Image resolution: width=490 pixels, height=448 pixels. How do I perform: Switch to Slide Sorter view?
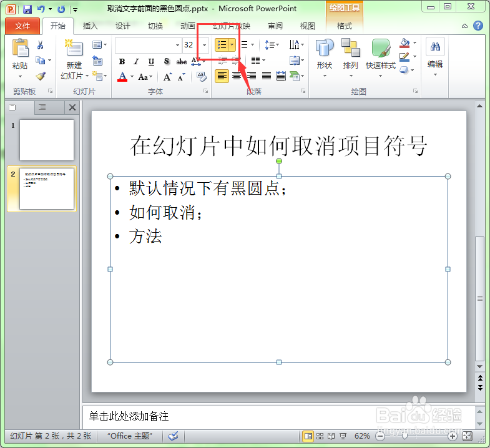coord(320,436)
